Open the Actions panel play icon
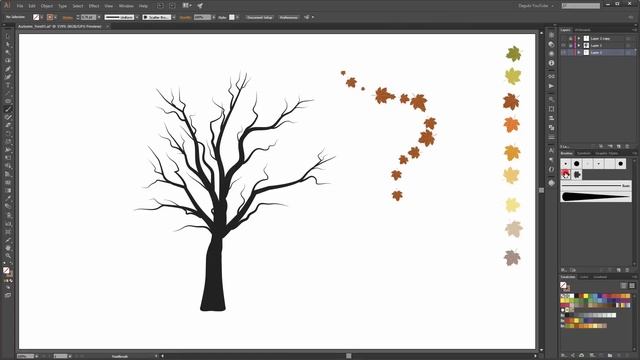640x360 pixels. (551, 86)
